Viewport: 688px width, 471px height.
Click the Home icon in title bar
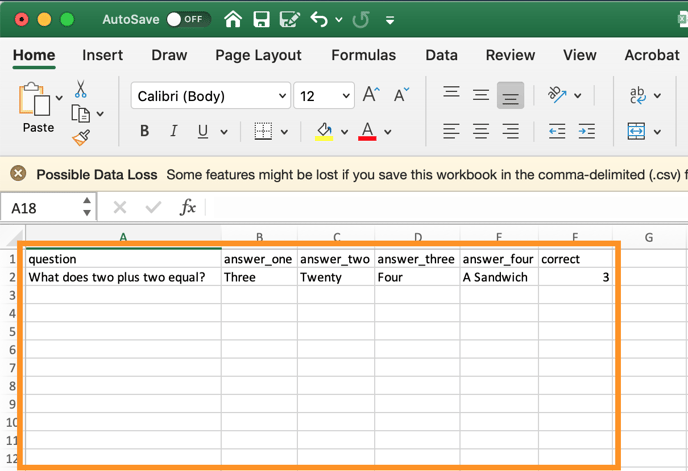[233, 19]
